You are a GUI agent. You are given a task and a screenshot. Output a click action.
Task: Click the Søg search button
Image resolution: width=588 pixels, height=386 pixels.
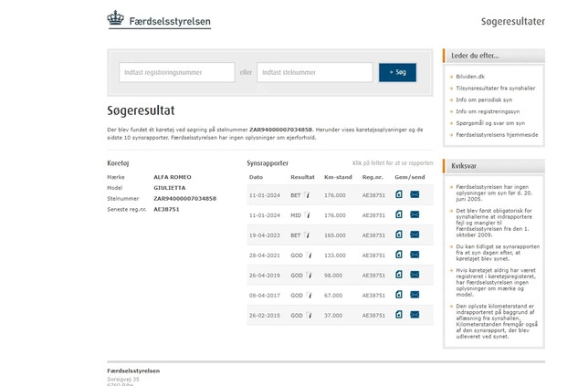tap(397, 72)
